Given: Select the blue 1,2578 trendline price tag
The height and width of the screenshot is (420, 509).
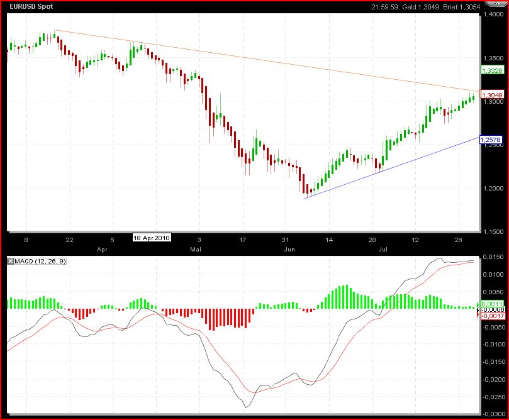Looking at the screenshot, I should click(490, 139).
